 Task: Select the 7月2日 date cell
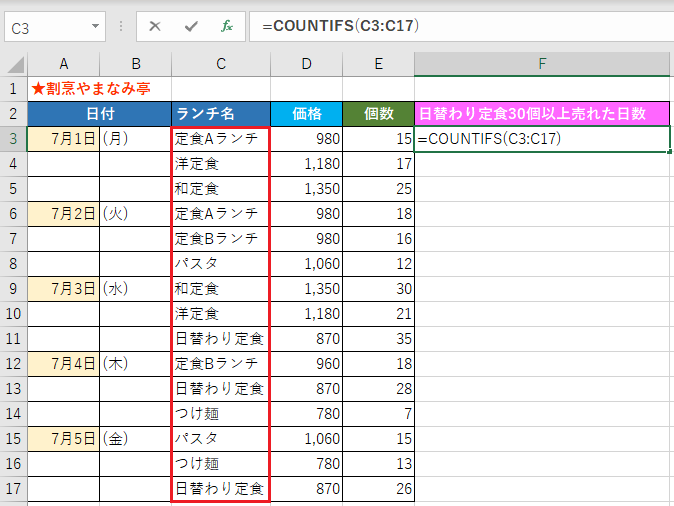[64, 214]
